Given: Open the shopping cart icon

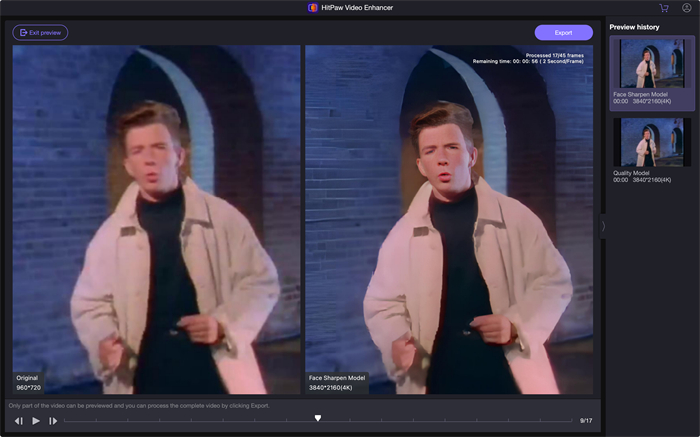Looking at the screenshot, I should point(664,7).
